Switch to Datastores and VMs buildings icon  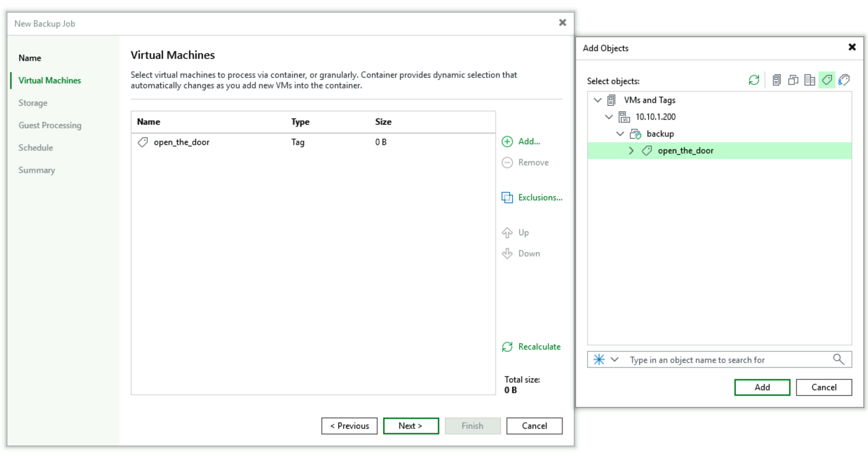coord(809,80)
